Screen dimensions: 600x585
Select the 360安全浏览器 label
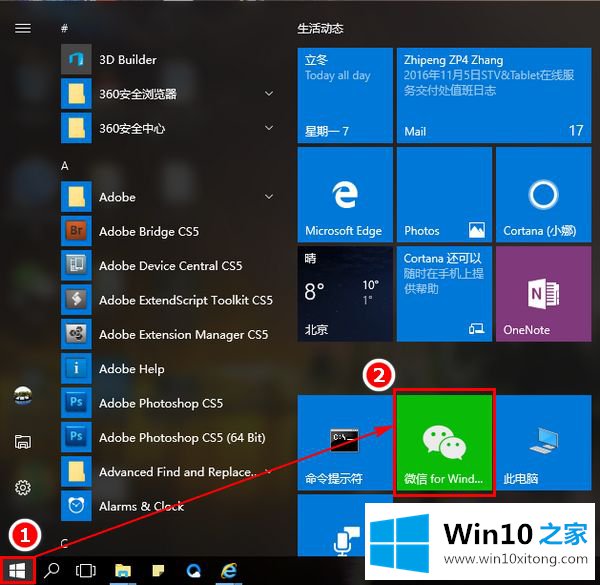pos(138,94)
